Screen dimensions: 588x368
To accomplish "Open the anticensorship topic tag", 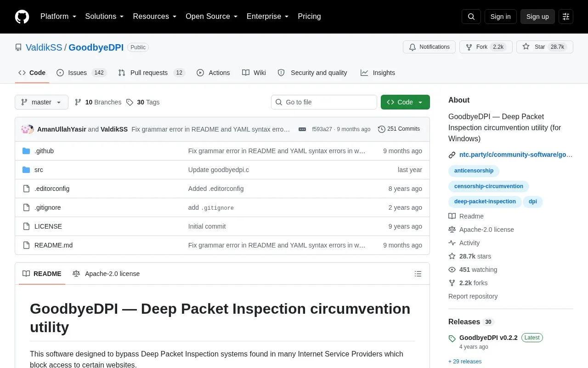I will pos(474,171).
